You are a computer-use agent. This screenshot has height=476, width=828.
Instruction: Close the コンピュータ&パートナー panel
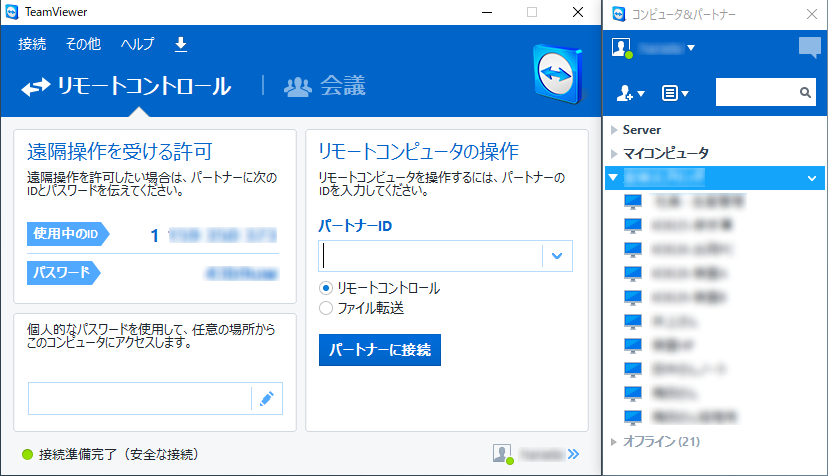click(x=812, y=14)
